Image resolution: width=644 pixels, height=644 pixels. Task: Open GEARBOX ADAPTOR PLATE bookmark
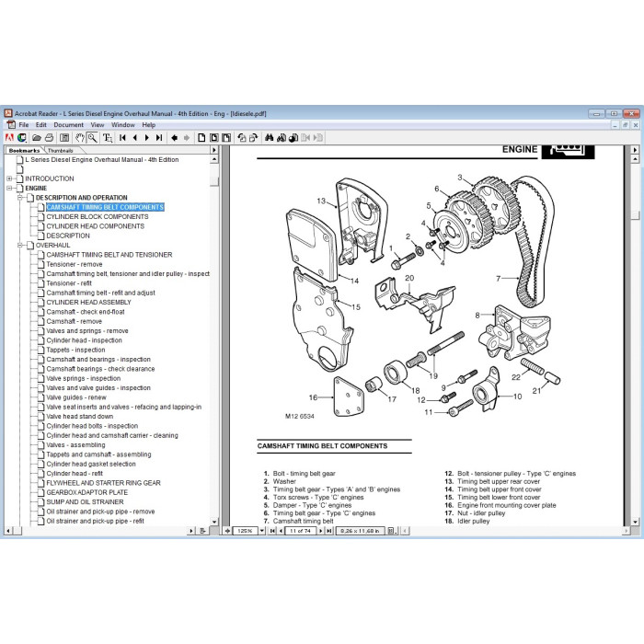click(x=87, y=492)
